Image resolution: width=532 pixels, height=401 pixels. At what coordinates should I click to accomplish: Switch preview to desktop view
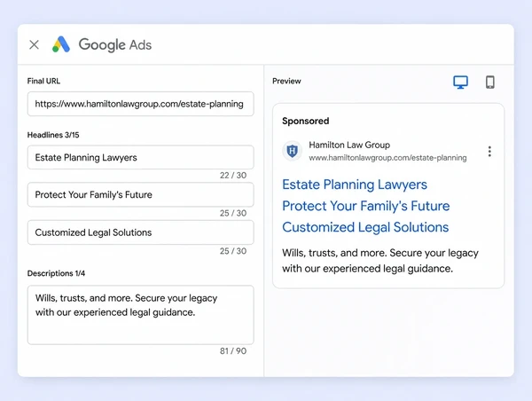(x=460, y=83)
